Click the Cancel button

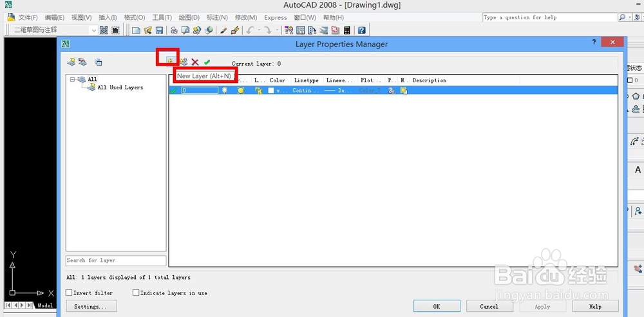(x=489, y=306)
